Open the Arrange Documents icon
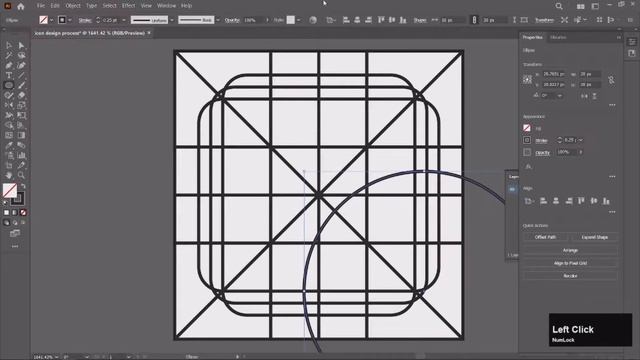Screen dimensions: 640x360 pyautogui.click(x=580, y=6)
